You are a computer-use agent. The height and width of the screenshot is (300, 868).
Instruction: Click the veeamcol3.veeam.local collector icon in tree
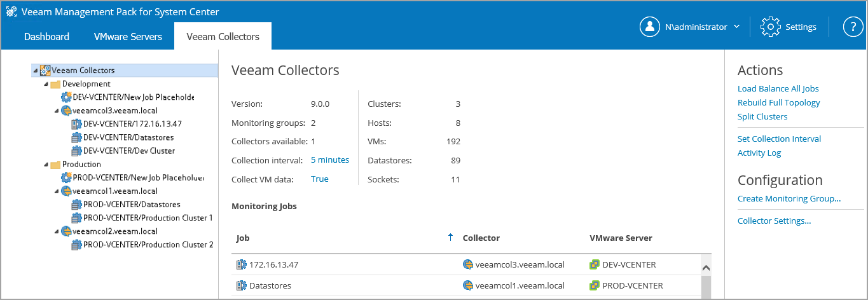[65, 111]
